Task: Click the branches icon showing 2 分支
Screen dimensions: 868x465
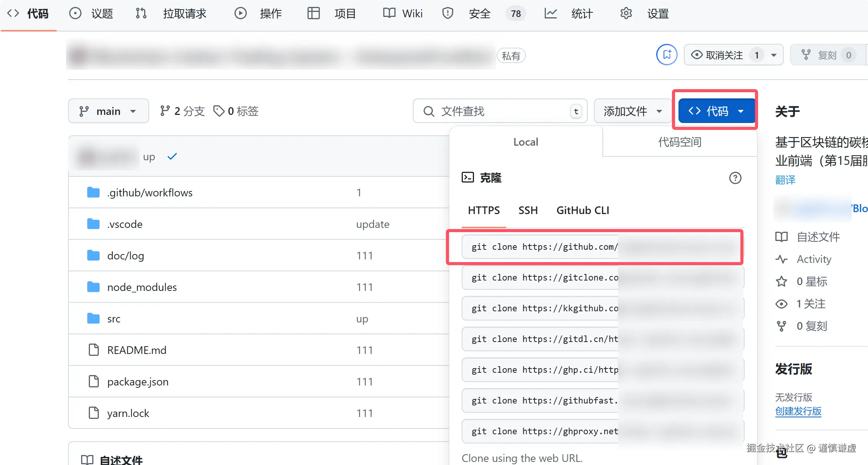Action: click(165, 111)
